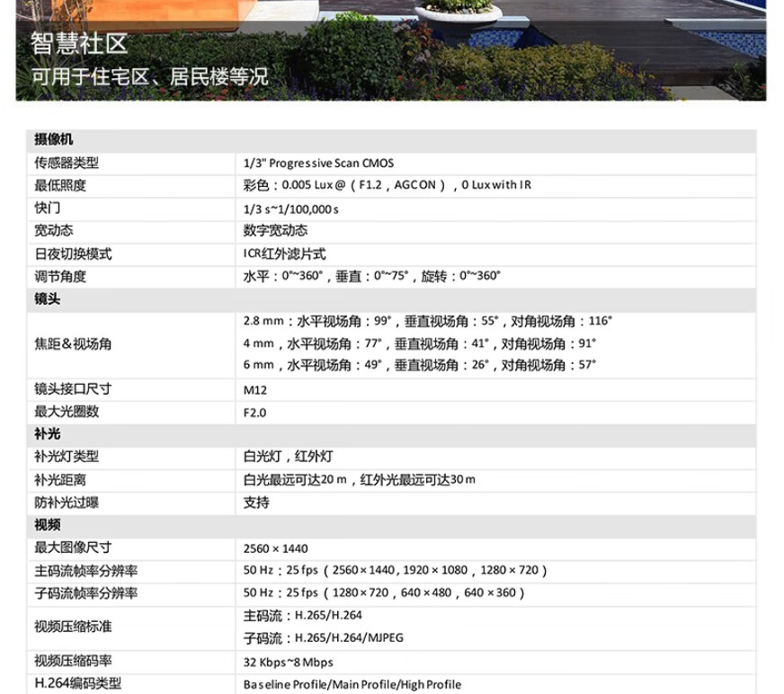Click the smart community banner image

(391, 50)
